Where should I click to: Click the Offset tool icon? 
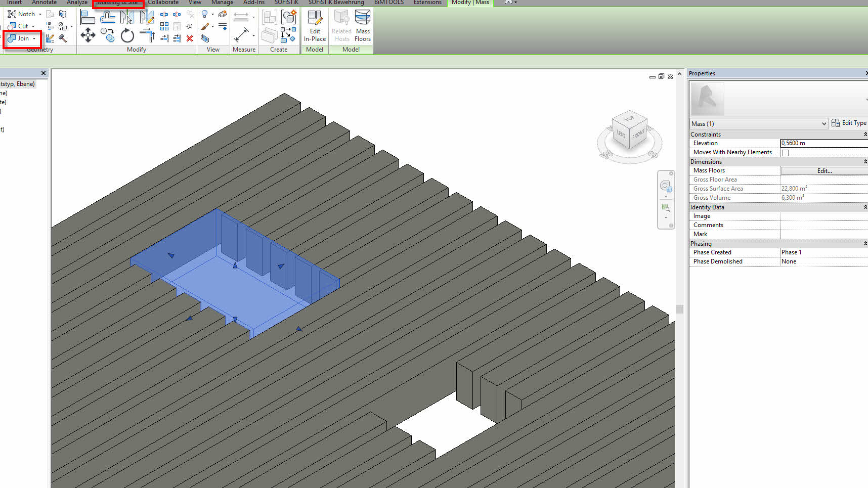coord(107,18)
